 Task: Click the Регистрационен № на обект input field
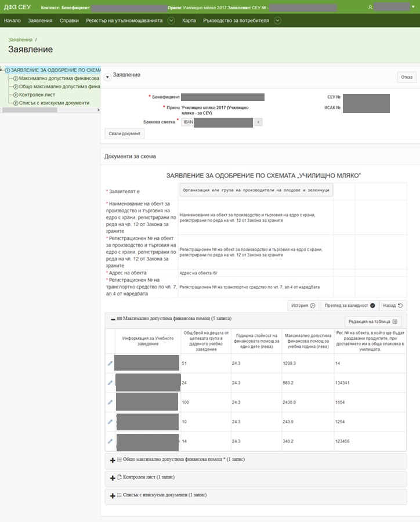[x=256, y=252]
